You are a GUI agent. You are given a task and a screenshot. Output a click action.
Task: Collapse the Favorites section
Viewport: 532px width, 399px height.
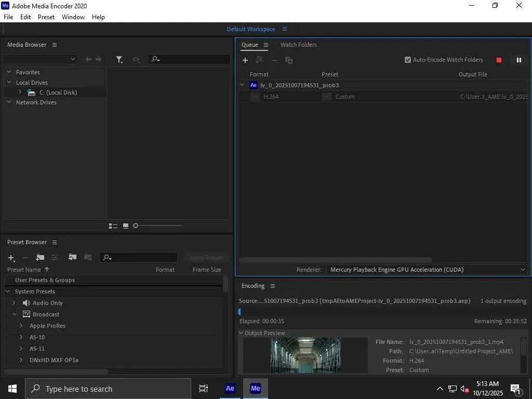click(x=9, y=72)
